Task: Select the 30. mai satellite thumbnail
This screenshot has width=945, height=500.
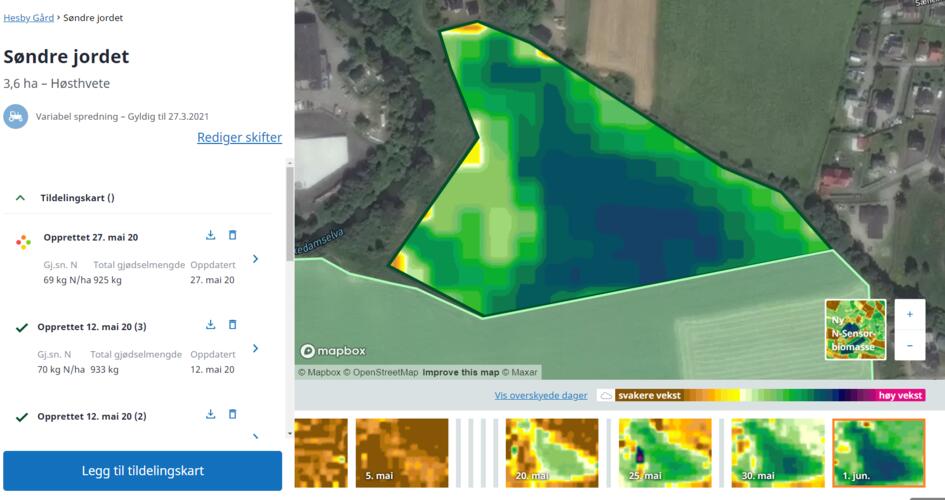Action: (778, 453)
